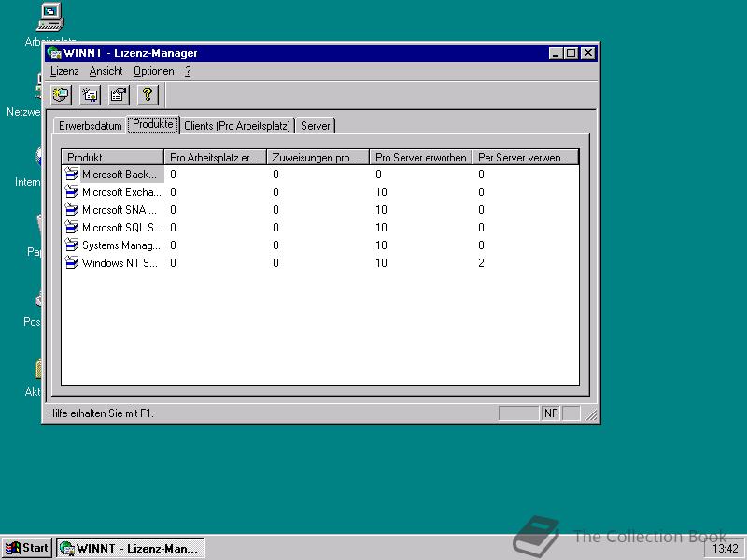This screenshot has height=560, width=747.
Task: Click the New License Group toolbar icon
Action: tap(90, 95)
